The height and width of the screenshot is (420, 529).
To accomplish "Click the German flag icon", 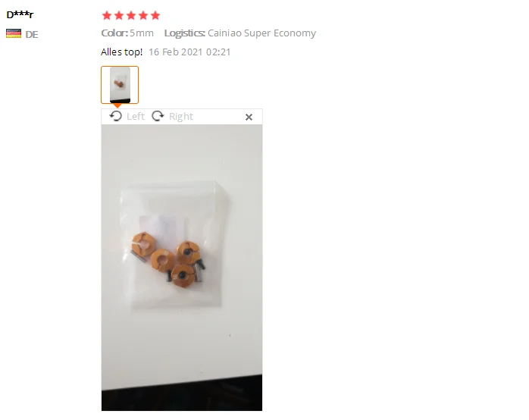I will point(14,33).
